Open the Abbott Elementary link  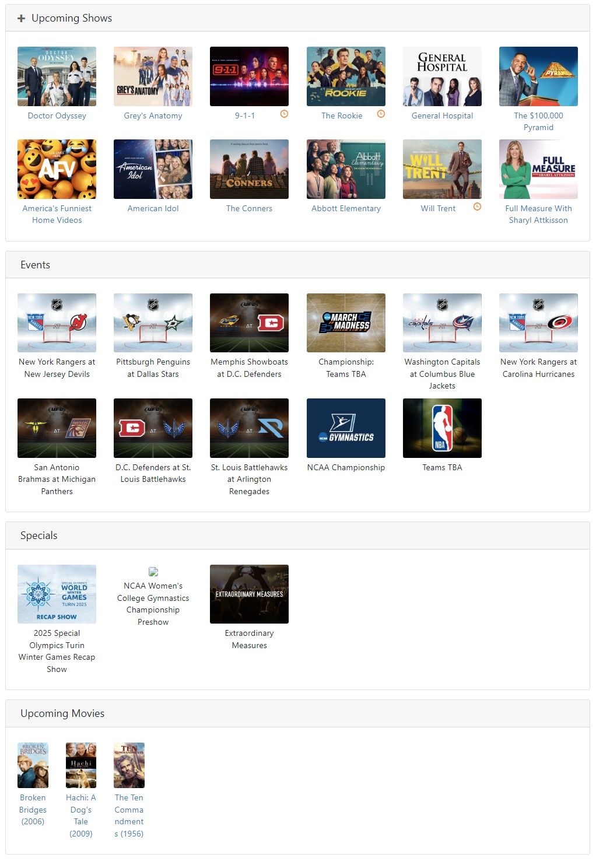[346, 208]
